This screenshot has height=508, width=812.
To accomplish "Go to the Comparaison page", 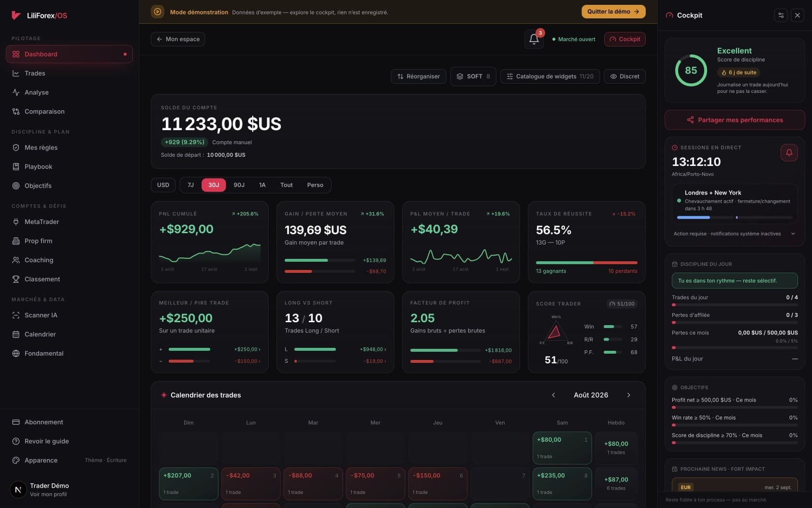I will pyautogui.click(x=69, y=111).
